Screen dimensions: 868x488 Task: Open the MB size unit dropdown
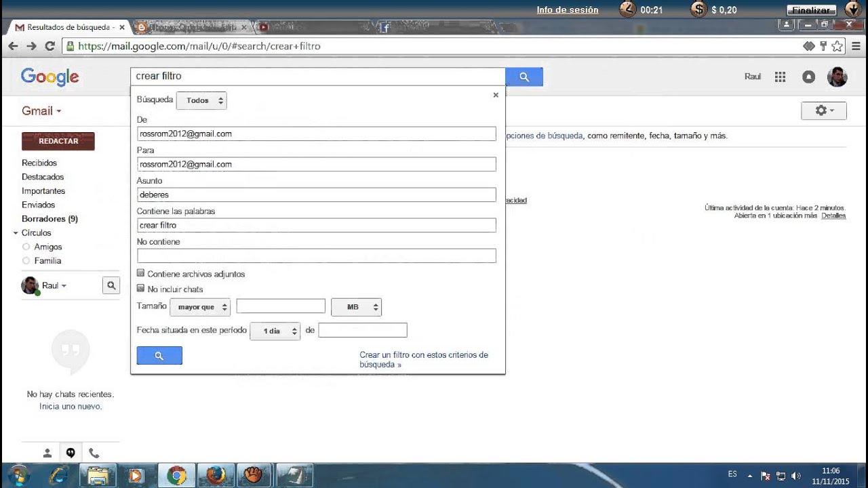coord(356,307)
